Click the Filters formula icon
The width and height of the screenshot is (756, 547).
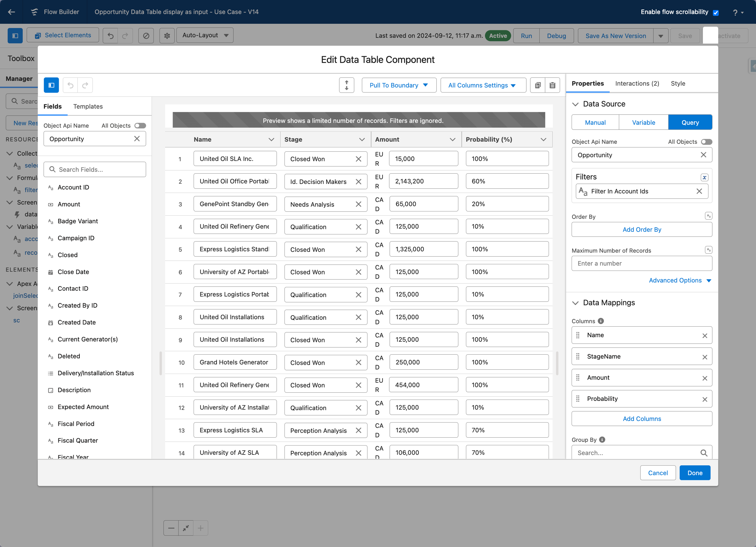click(704, 177)
